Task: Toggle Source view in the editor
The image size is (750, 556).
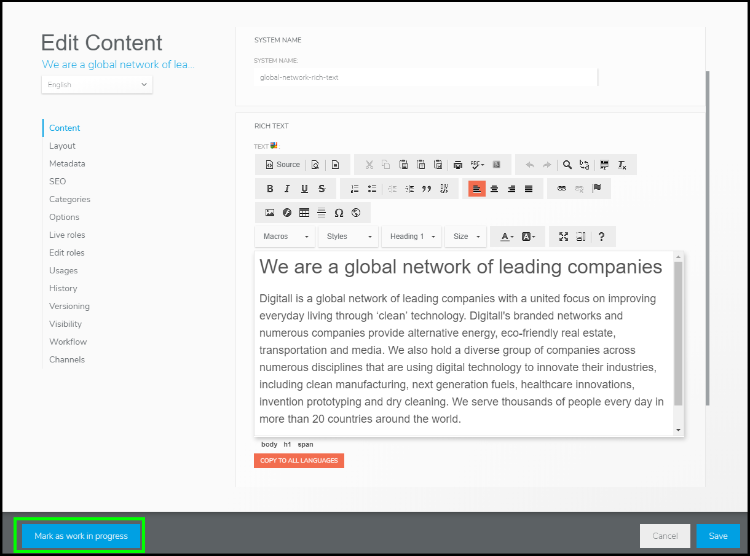Action: tap(283, 165)
